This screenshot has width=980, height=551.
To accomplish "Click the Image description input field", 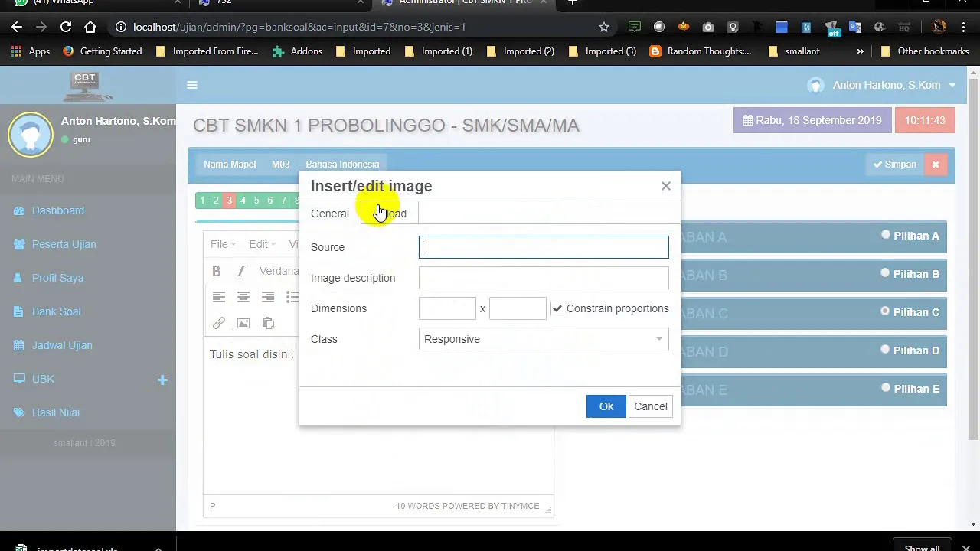I will pyautogui.click(x=544, y=278).
